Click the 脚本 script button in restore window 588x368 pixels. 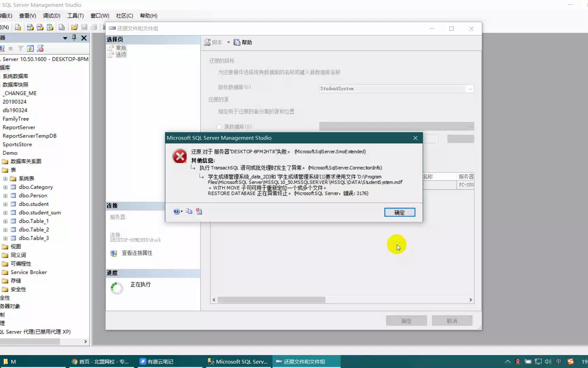(213, 42)
